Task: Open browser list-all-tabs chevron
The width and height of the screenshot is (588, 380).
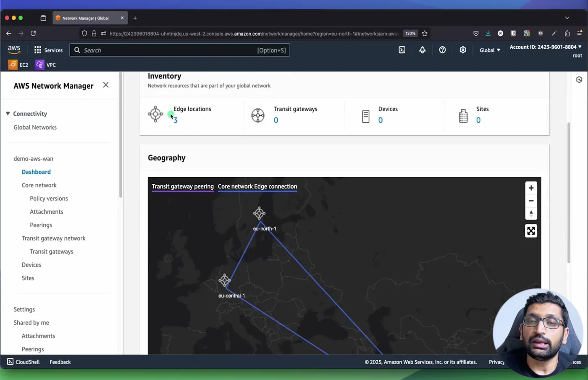Action: 567,18
